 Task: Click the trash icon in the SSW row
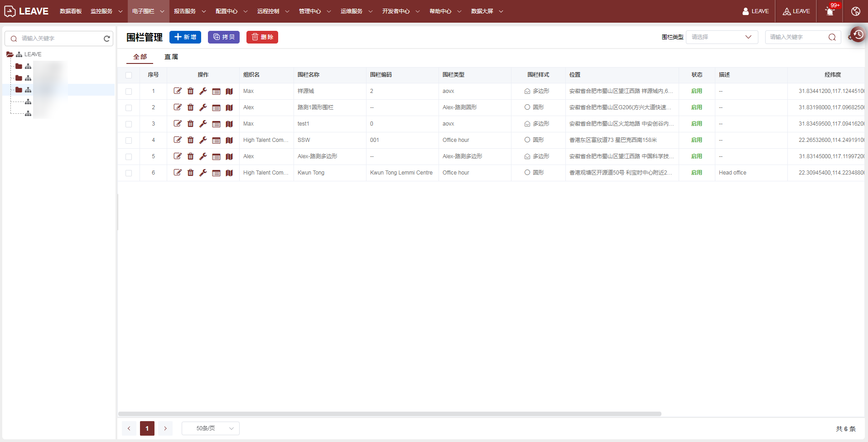coord(190,140)
